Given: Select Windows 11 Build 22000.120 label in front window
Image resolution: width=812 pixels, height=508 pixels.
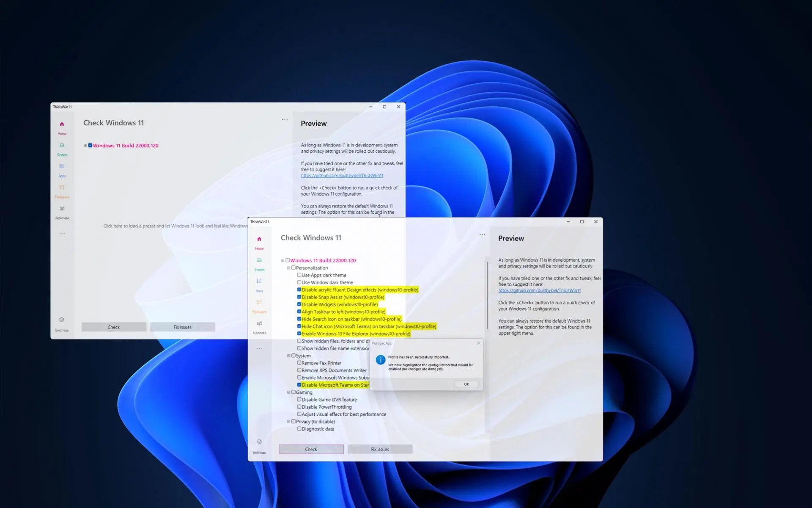Looking at the screenshot, I should (x=323, y=260).
